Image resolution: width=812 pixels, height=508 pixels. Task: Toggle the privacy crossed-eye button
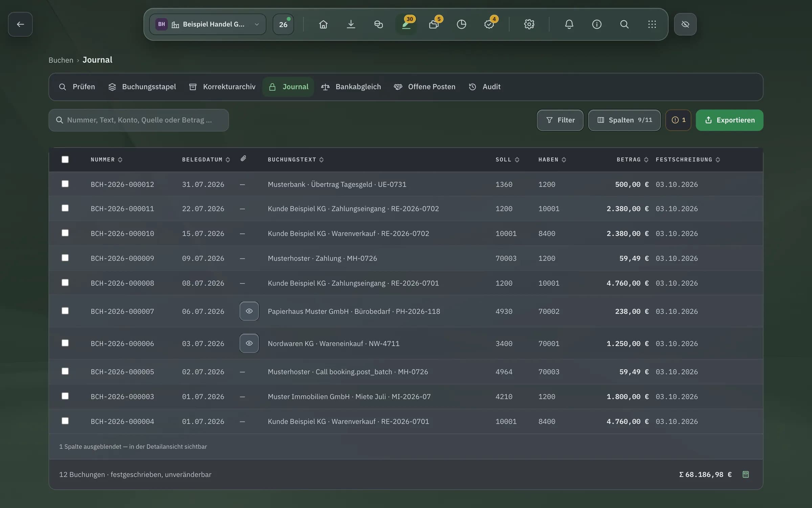(x=685, y=24)
